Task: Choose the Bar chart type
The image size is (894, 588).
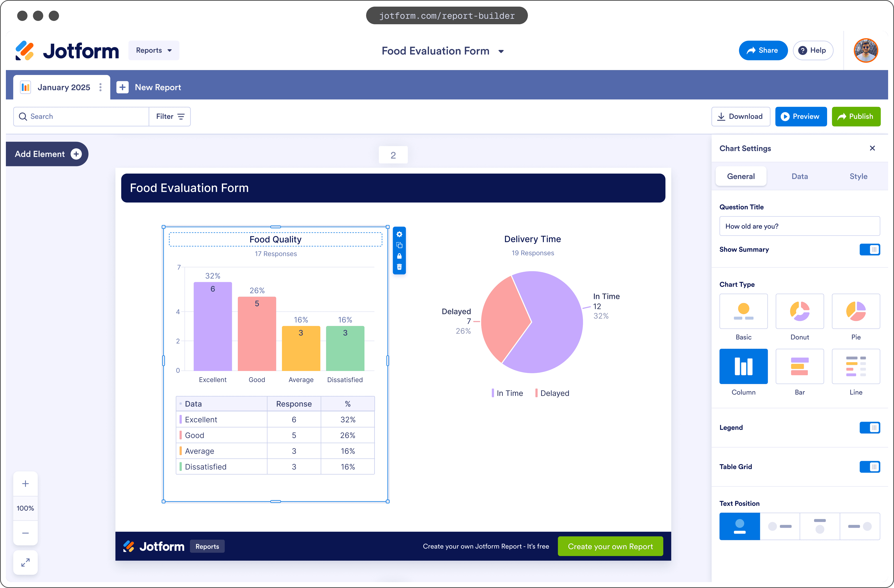Action: [799, 366]
